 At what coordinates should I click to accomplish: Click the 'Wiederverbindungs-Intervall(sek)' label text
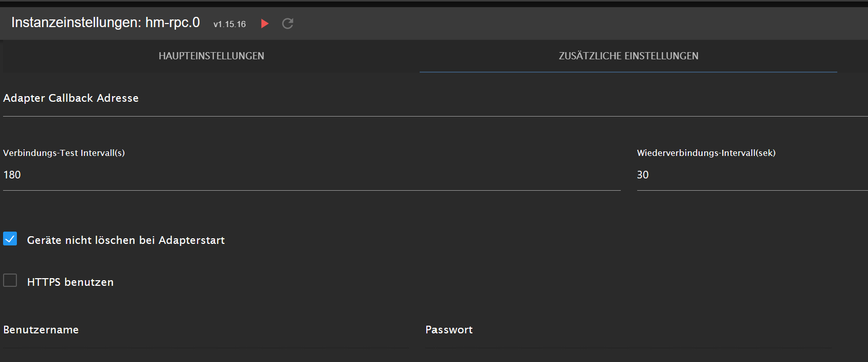pyautogui.click(x=706, y=153)
